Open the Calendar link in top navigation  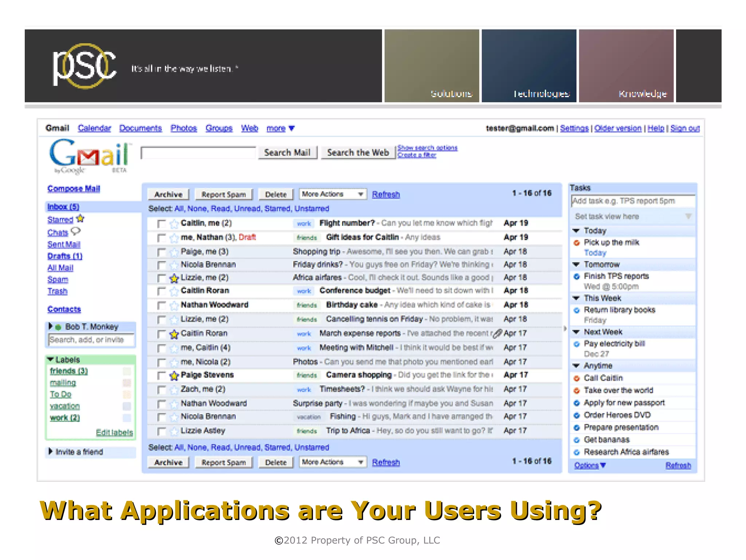pos(94,128)
